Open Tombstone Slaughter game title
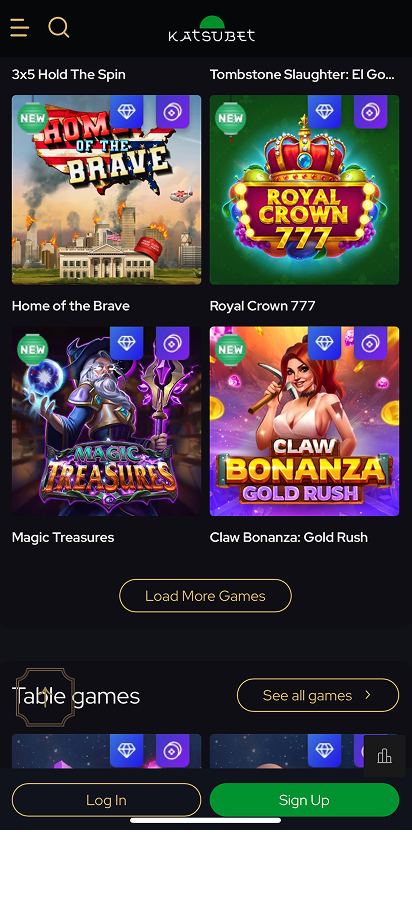412x897 pixels. click(x=302, y=74)
